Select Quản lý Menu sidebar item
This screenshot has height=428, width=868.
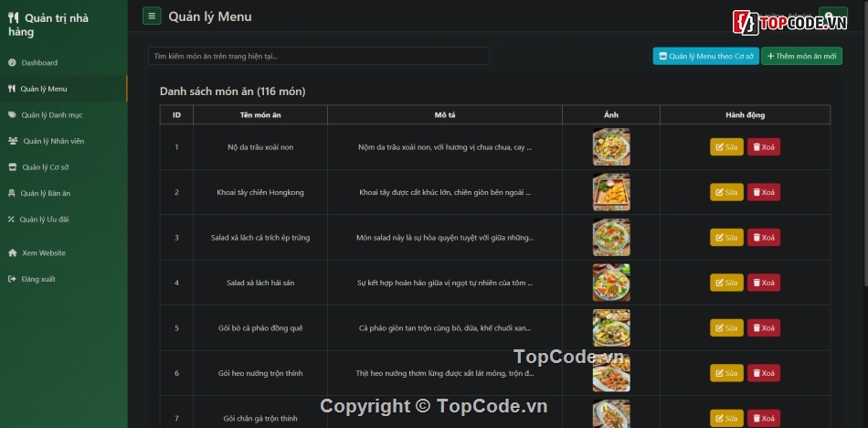click(64, 89)
